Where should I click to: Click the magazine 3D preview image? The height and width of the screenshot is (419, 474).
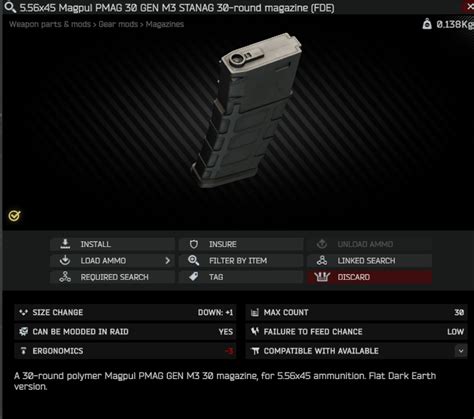247,110
